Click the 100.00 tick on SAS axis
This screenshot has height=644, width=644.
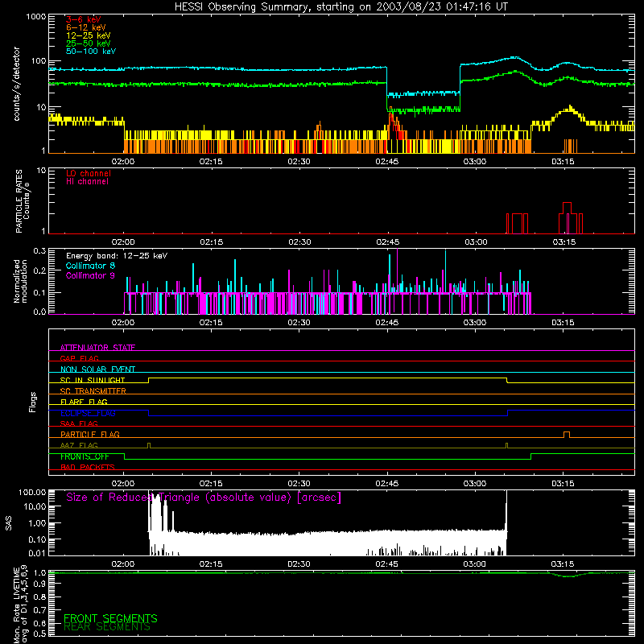point(32,493)
